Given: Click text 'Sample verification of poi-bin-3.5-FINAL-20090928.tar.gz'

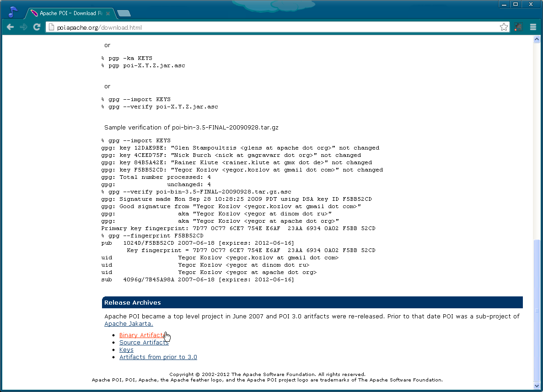Looking at the screenshot, I should pos(191,128).
